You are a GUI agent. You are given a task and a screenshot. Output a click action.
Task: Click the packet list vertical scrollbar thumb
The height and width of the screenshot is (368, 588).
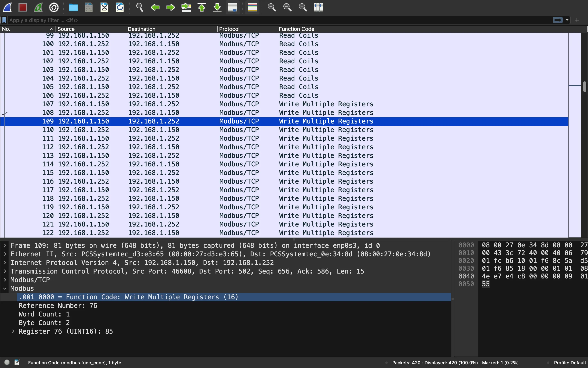[x=585, y=87]
